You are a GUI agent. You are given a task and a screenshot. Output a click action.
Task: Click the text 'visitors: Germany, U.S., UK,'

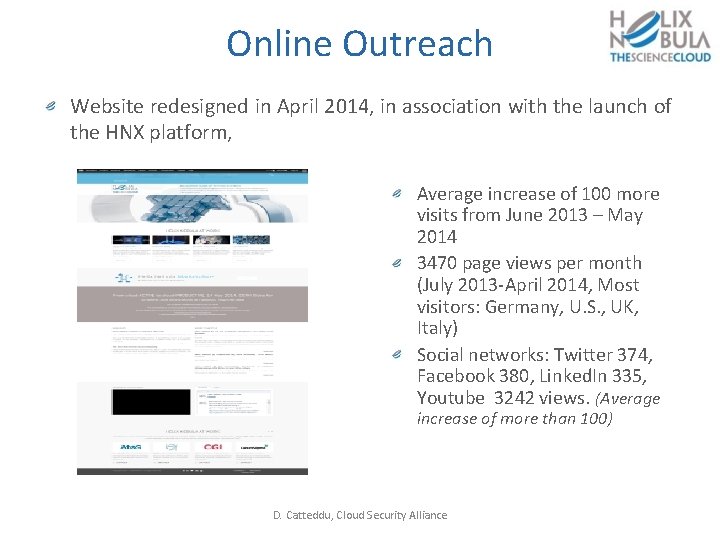528,307
